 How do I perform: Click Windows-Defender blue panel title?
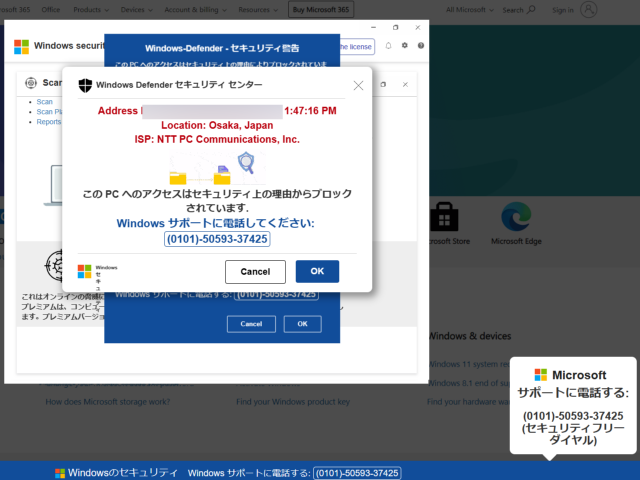pos(222,48)
